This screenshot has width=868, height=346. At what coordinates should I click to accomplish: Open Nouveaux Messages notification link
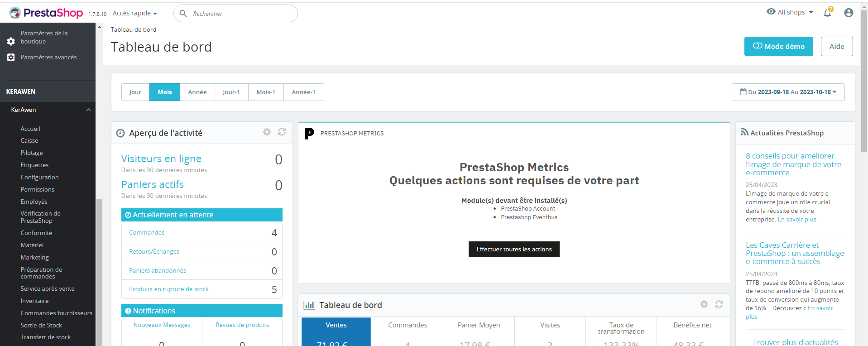[x=162, y=325]
